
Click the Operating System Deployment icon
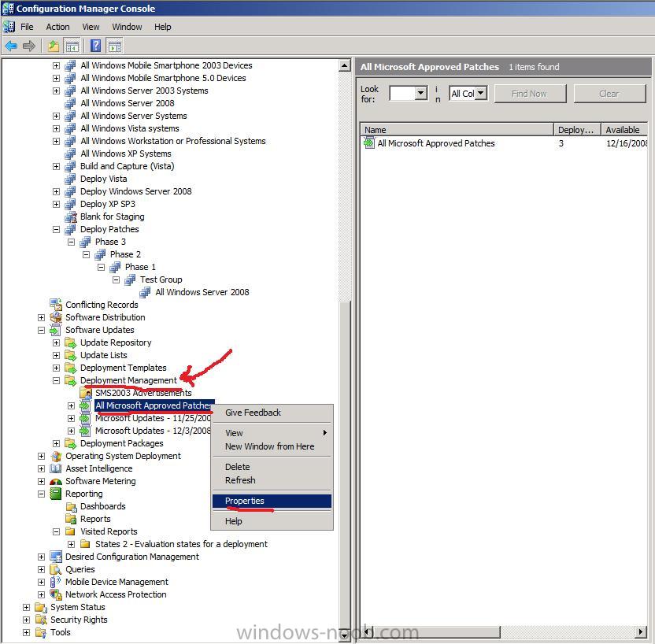(x=56, y=456)
